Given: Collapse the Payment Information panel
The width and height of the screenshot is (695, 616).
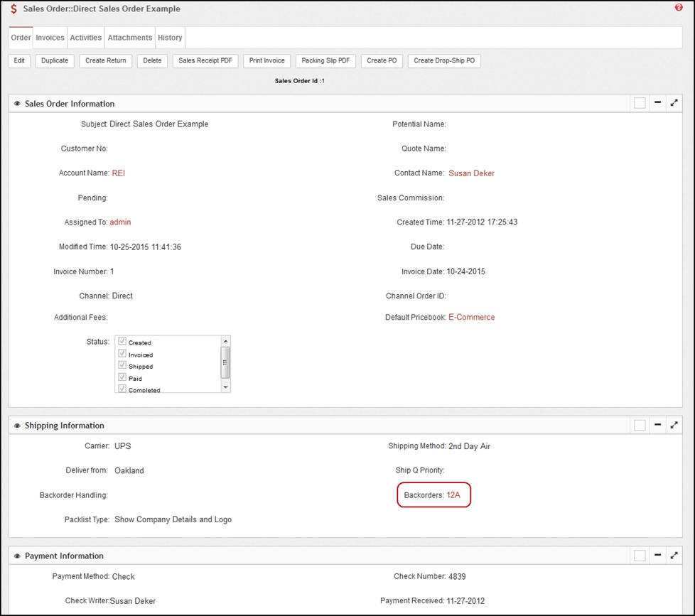Looking at the screenshot, I should click(658, 555).
